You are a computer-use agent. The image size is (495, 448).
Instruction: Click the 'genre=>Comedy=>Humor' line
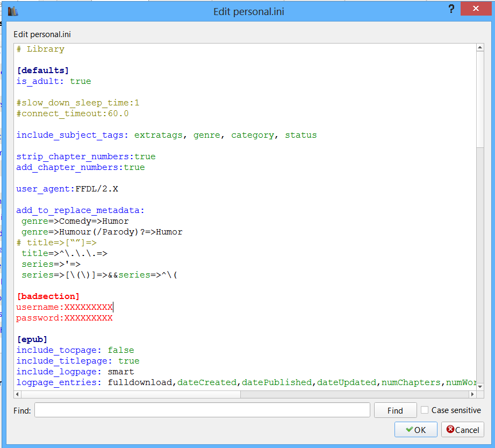pos(75,221)
